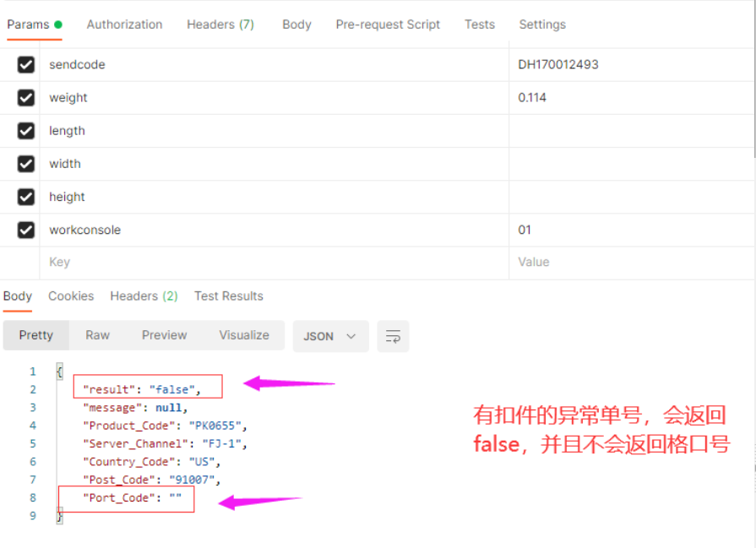This screenshot has height=548, width=756.
Task: Toggle the length parameter checkbox
Action: pyautogui.click(x=26, y=131)
